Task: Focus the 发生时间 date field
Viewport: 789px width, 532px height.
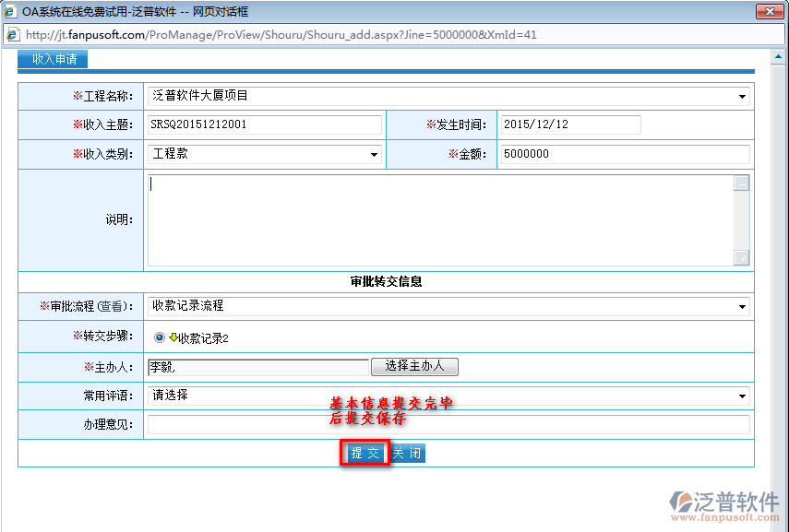Action: pyautogui.click(x=569, y=124)
